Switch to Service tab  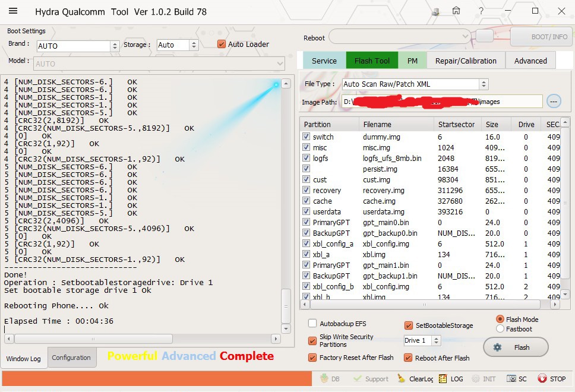pos(324,61)
